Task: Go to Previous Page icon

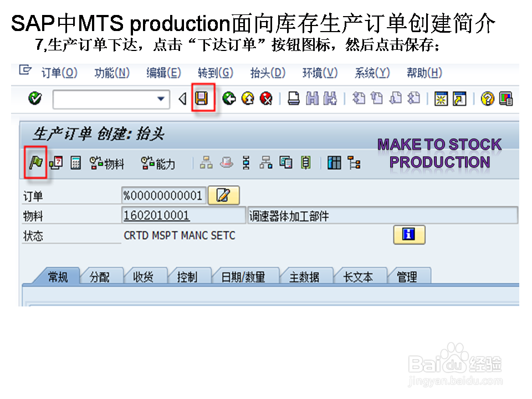Action: [x=377, y=99]
